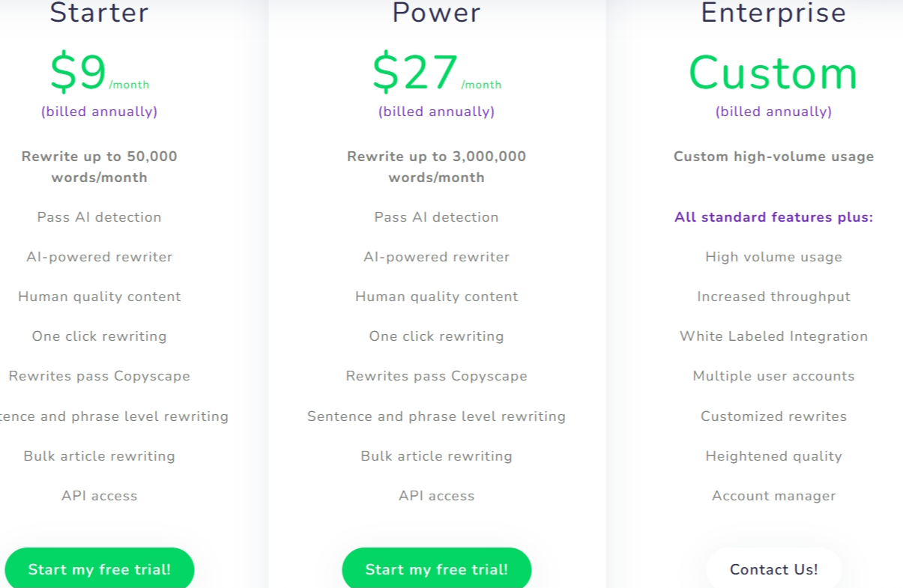The width and height of the screenshot is (903, 588).
Task: Click the Starter plan heading
Action: [100, 13]
